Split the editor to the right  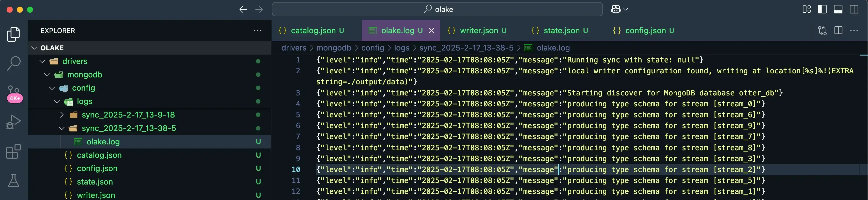[838, 31]
